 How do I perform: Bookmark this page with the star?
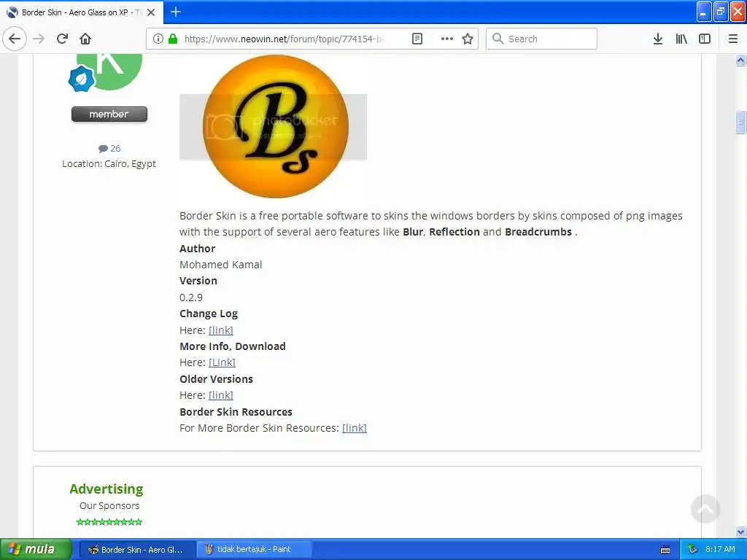[x=468, y=39]
